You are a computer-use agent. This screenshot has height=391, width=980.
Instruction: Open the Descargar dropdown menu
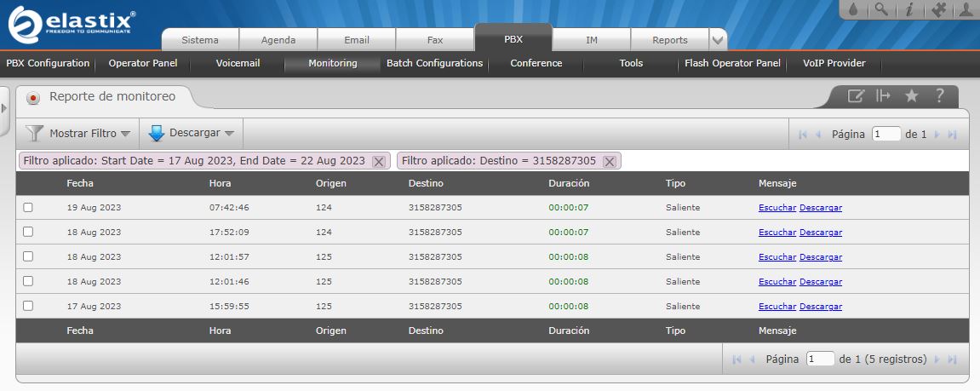click(x=192, y=134)
